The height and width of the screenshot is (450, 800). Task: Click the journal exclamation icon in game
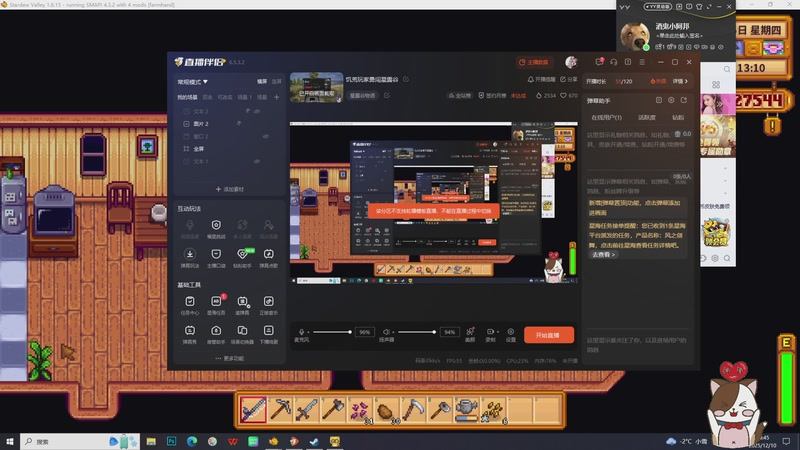pyautogui.click(x=772, y=126)
